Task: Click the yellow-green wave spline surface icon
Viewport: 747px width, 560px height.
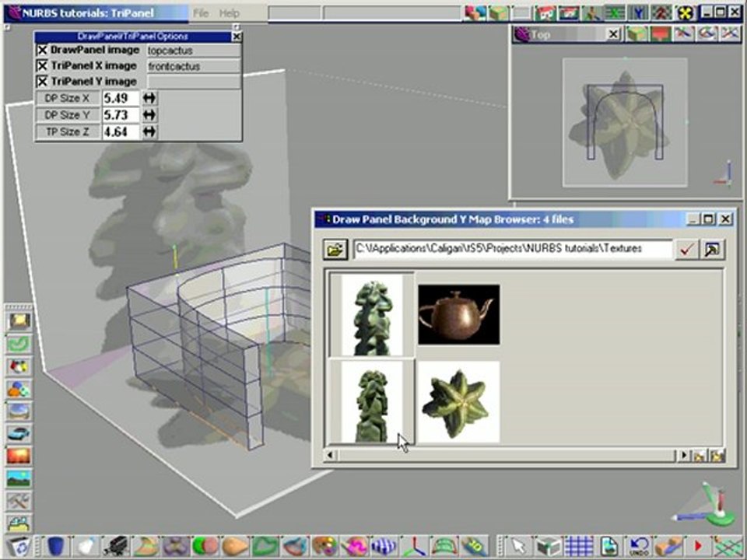Action: click(x=146, y=546)
